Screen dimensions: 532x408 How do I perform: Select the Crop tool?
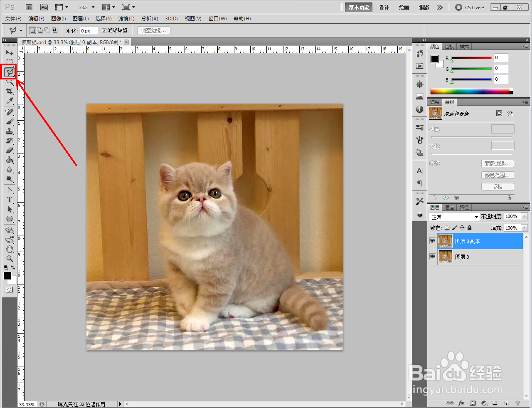coord(10,91)
